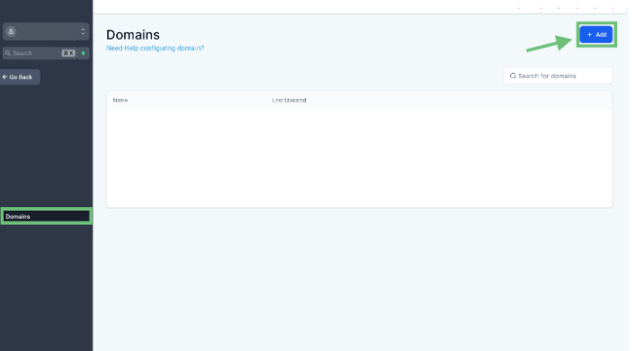The image size is (644, 351).
Task: Sort by Name column header
Action: click(x=121, y=100)
